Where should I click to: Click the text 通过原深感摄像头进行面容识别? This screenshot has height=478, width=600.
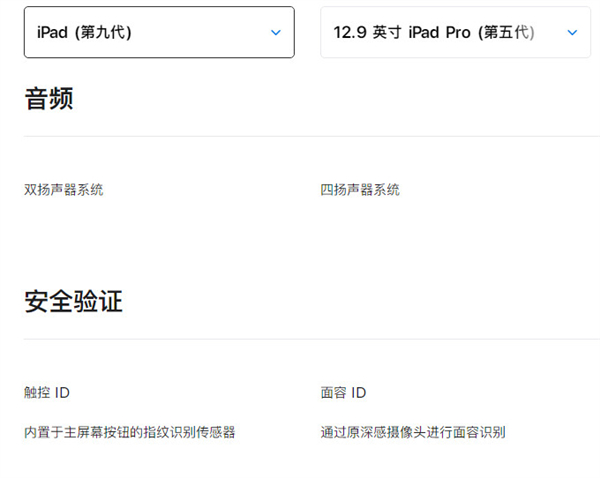(413, 432)
